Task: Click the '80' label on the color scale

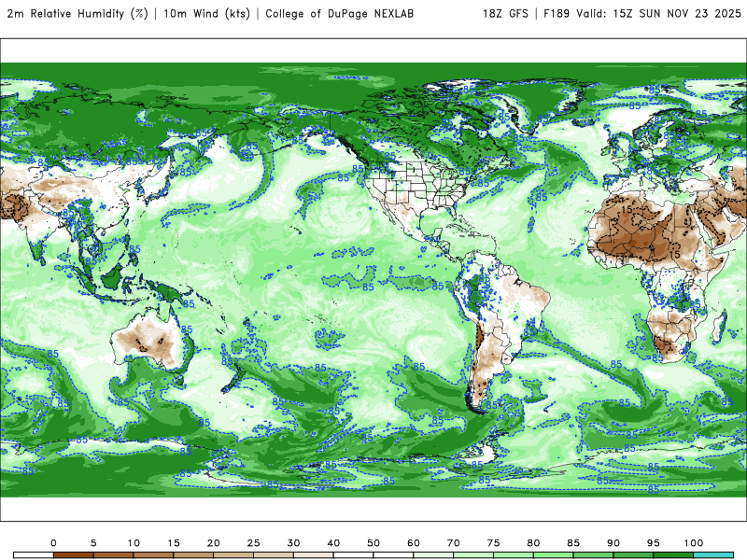Action: click(533, 543)
